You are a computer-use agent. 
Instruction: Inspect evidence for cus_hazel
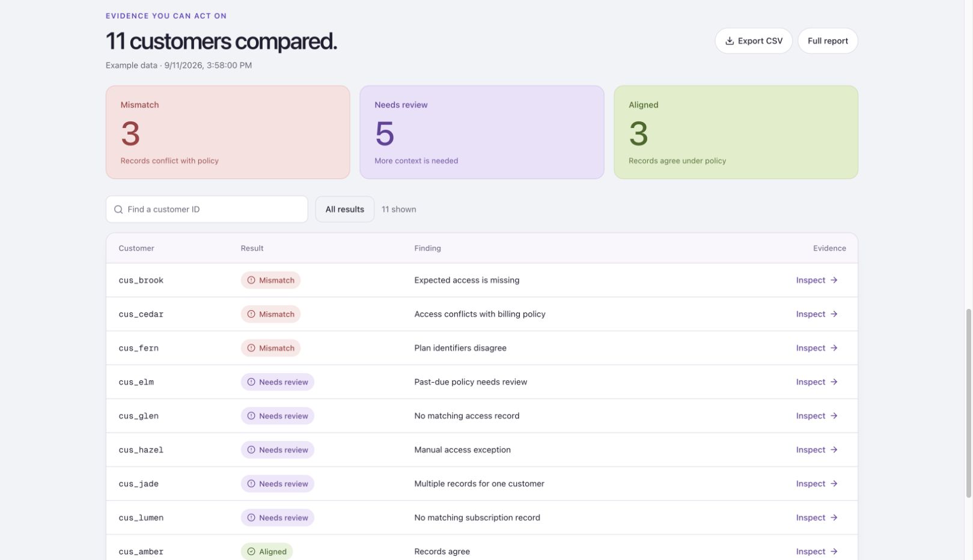click(817, 450)
